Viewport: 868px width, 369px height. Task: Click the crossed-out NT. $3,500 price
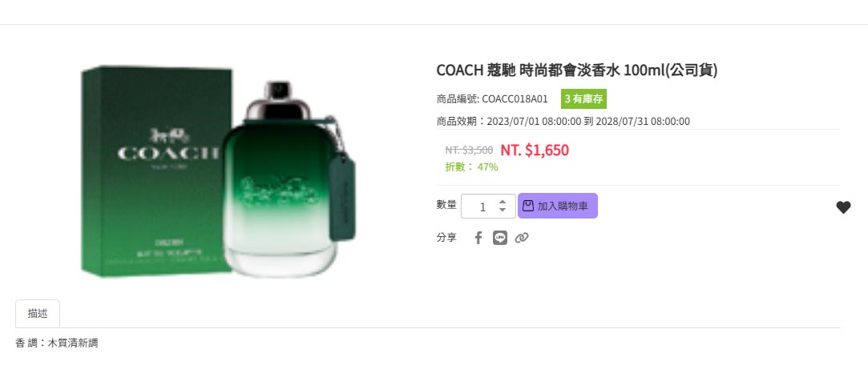[469, 150]
